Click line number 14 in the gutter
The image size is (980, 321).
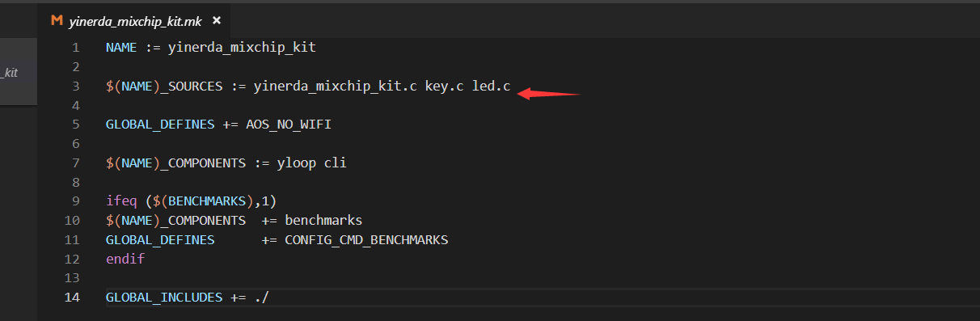coord(72,298)
